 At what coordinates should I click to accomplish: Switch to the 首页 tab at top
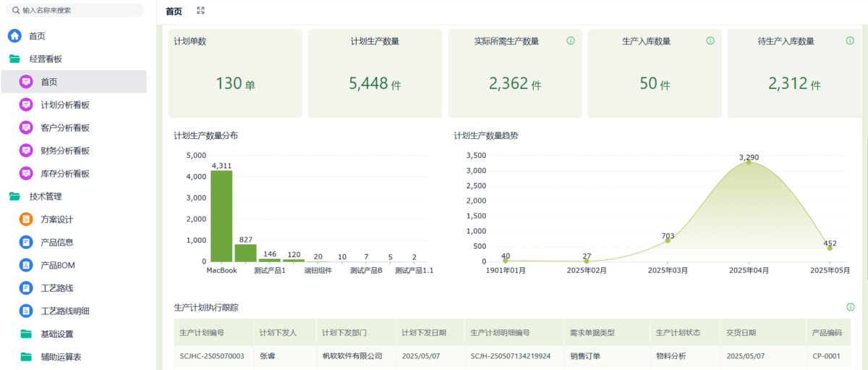174,11
